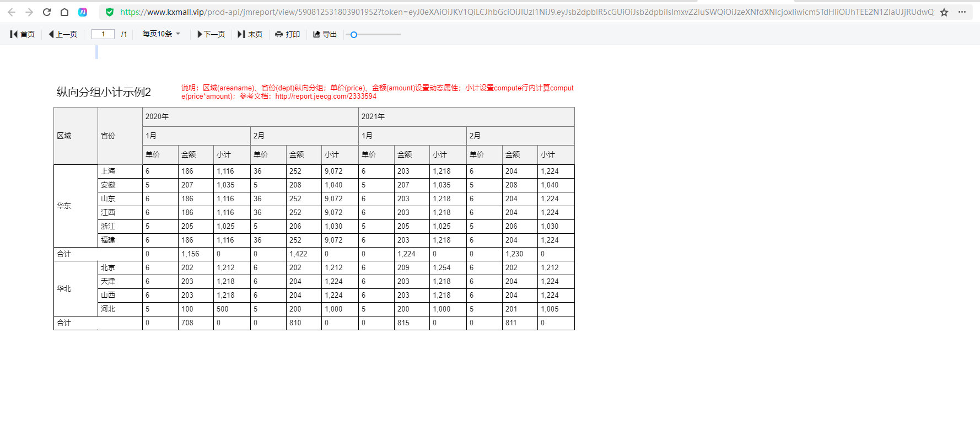Screen dimensions: 980x424
Task: Click the green security shield icon
Action: [x=110, y=12]
